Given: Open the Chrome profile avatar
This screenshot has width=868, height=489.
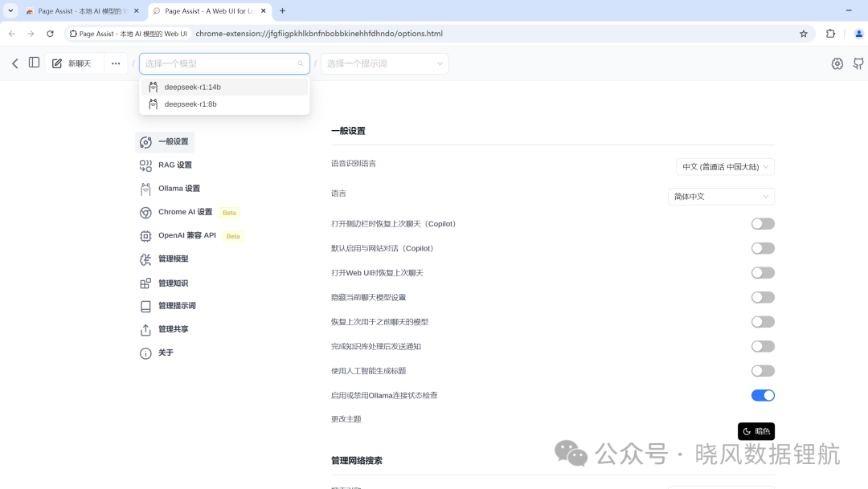Looking at the screenshot, I should [858, 34].
